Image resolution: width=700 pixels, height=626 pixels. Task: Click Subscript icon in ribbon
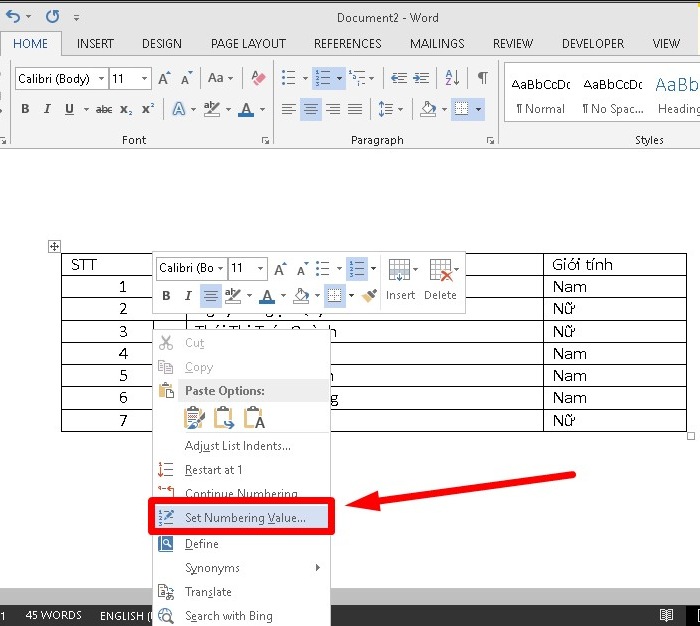[126, 109]
